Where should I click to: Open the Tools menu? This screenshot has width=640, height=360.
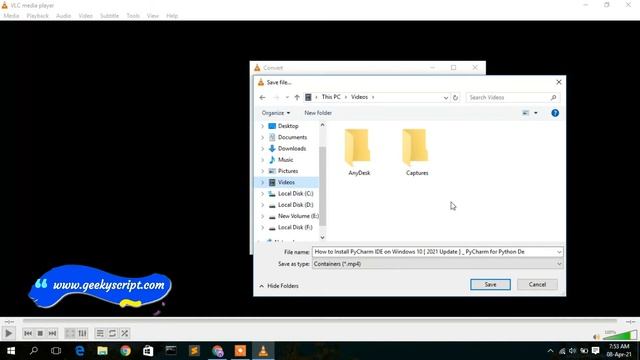coord(133,16)
